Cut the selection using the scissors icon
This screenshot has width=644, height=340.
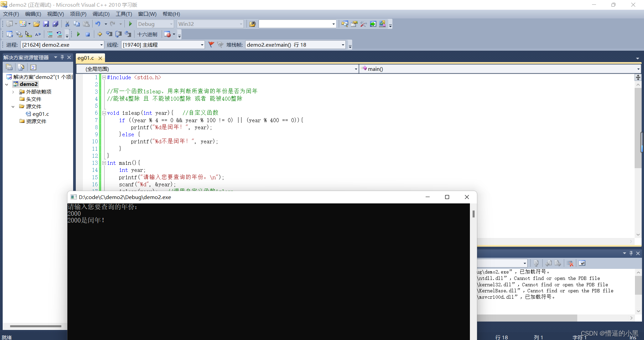tap(67, 24)
